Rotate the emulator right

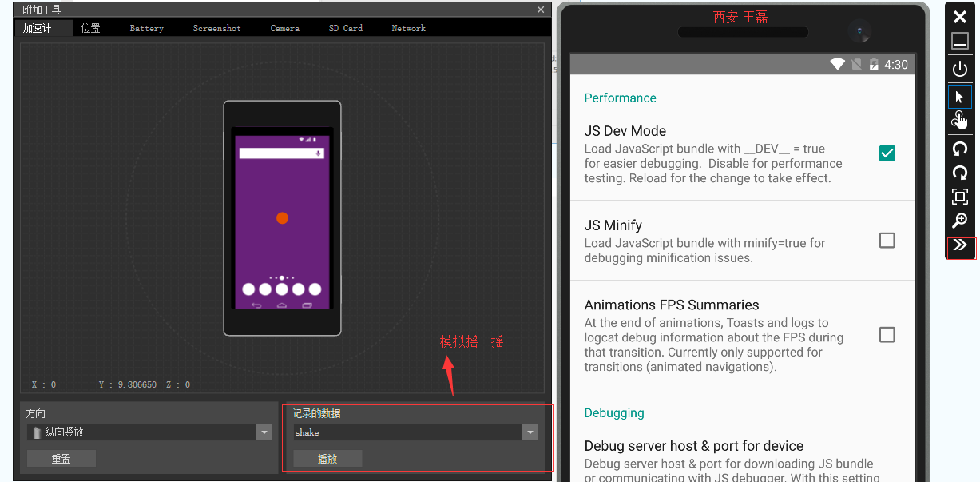[960, 173]
